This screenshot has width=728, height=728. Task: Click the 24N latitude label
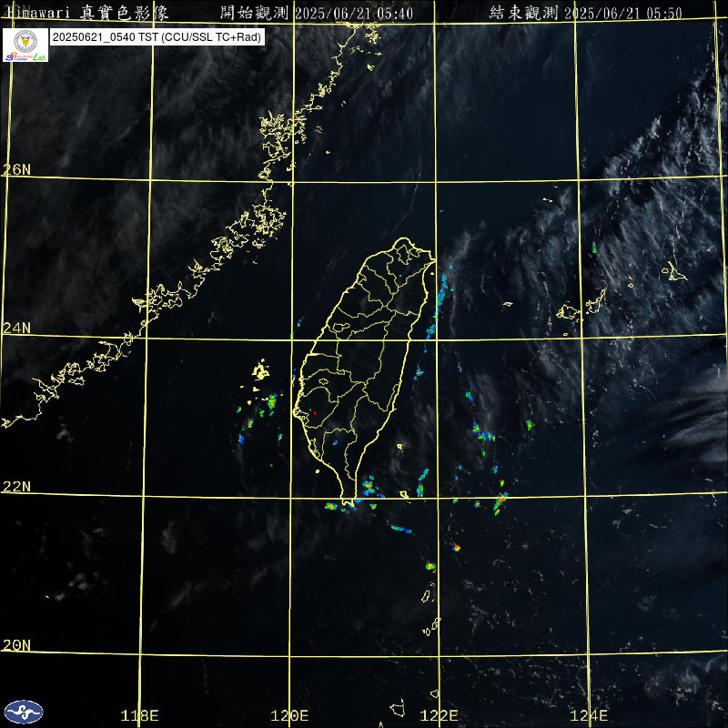coord(16,328)
